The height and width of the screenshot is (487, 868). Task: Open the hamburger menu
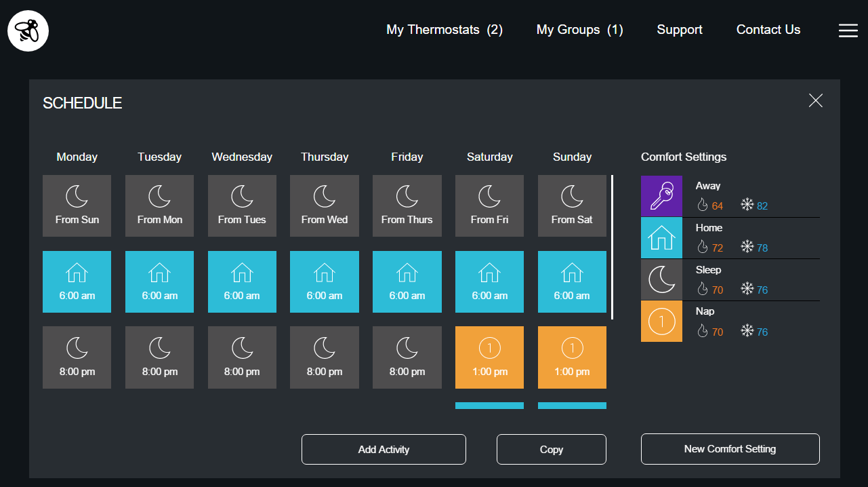click(x=848, y=31)
